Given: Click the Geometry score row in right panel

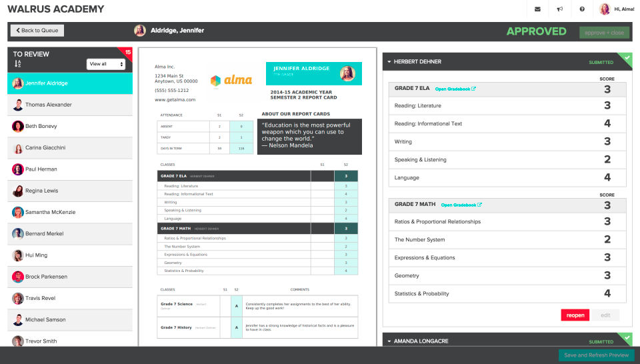Looking at the screenshot, I should coord(507,275).
